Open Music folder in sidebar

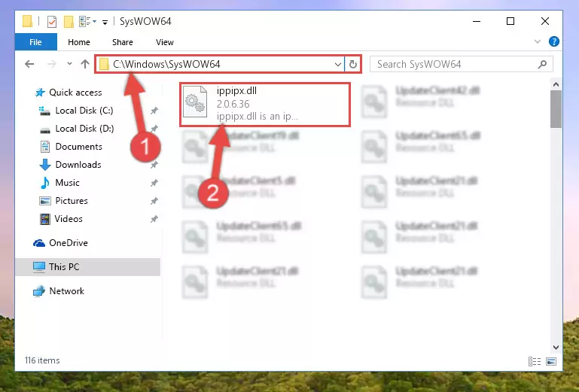click(x=67, y=183)
